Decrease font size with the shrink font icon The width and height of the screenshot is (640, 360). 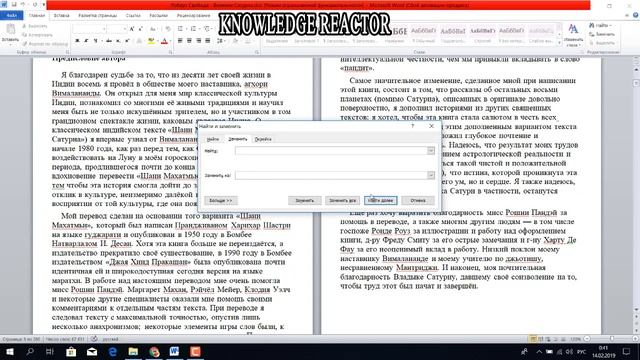click(140, 29)
